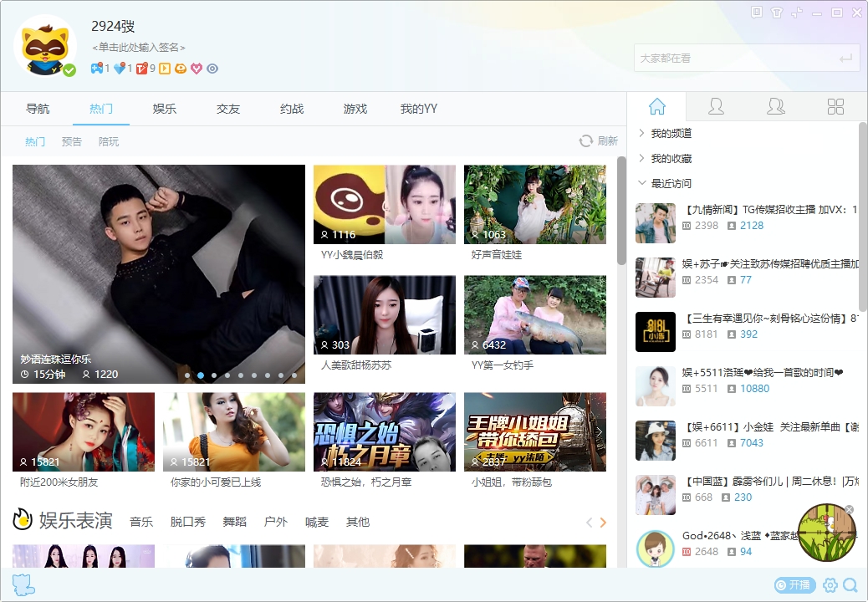Select the first carousel dot on the banner

click(x=187, y=375)
